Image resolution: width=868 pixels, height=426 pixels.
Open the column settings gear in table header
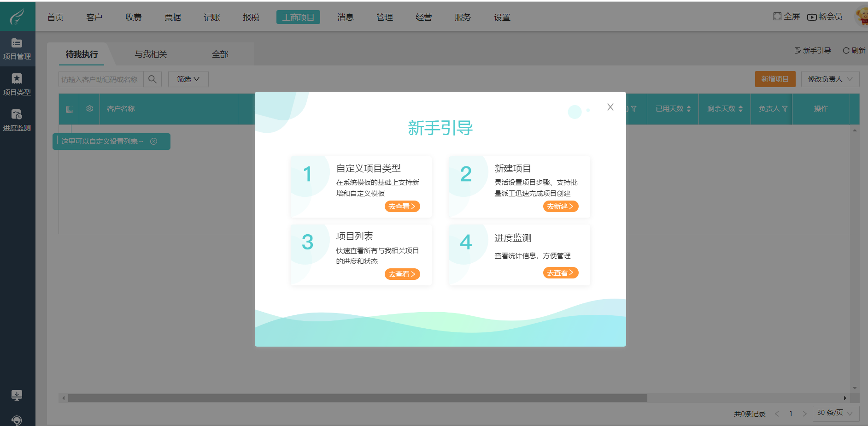click(x=89, y=109)
